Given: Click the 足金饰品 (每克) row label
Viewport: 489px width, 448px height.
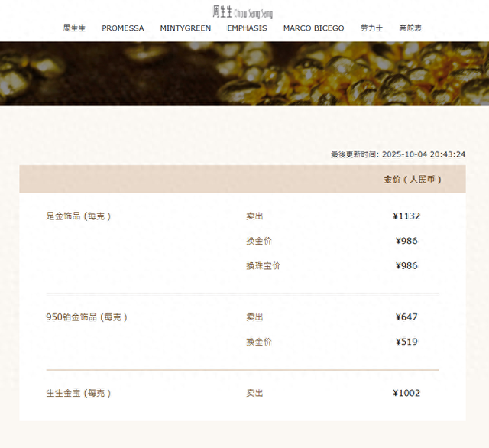Looking at the screenshot, I should pos(79,216).
